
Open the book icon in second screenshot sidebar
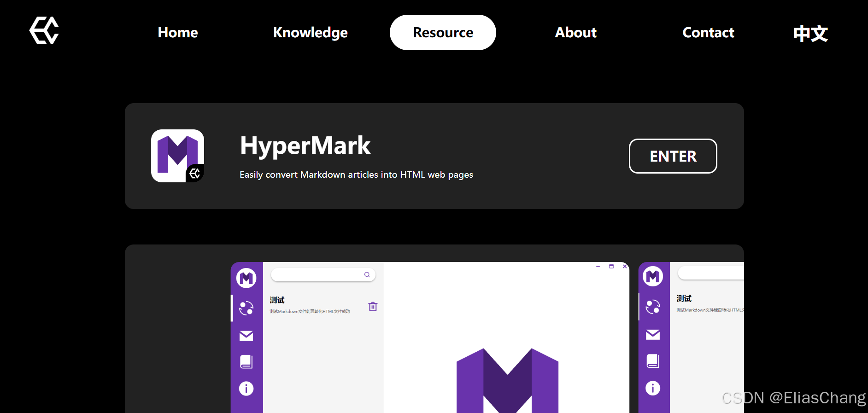pos(653,361)
